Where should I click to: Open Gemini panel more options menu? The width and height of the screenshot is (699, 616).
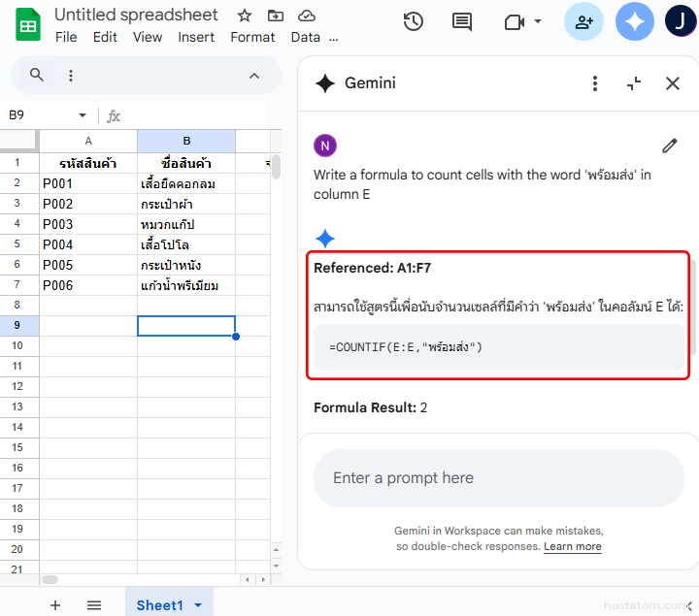point(595,83)
